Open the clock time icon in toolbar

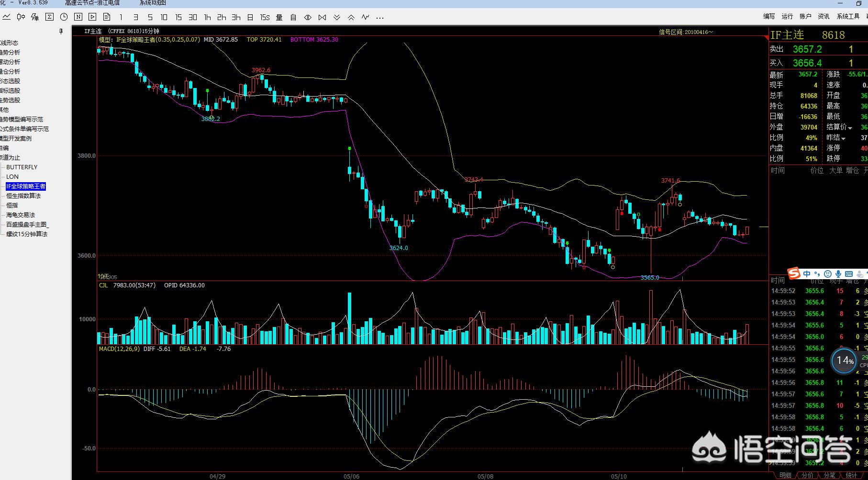pos(64,17)
